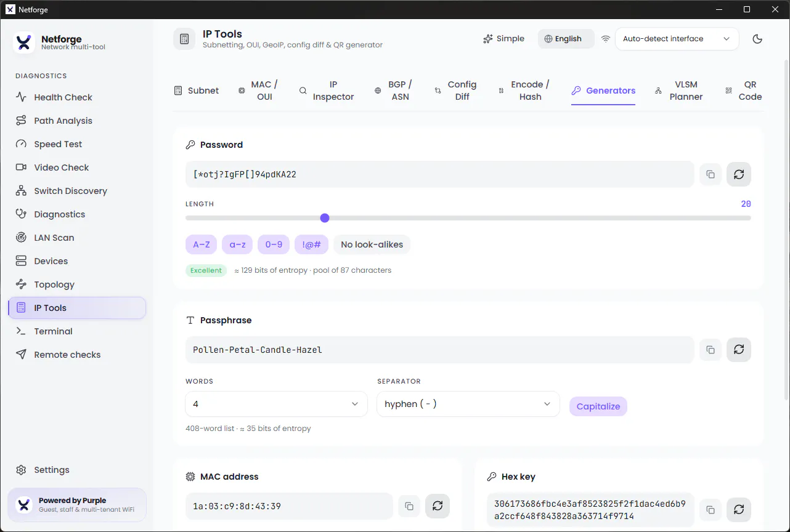Image resolution: width=790 pixels, height=532 pixels.
Task: Switch to Config Diff tab
Action: (x=455, y=91)
